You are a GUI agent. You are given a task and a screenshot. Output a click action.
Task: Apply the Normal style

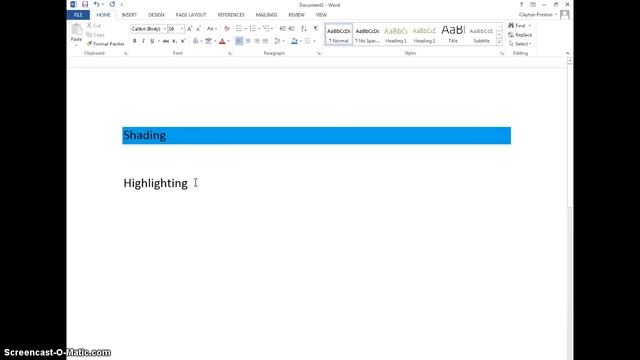click(x=339, y=34)
